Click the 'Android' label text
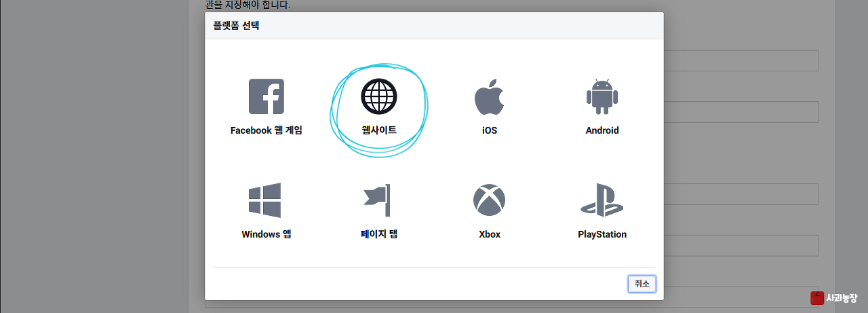 tap(602, 130)
